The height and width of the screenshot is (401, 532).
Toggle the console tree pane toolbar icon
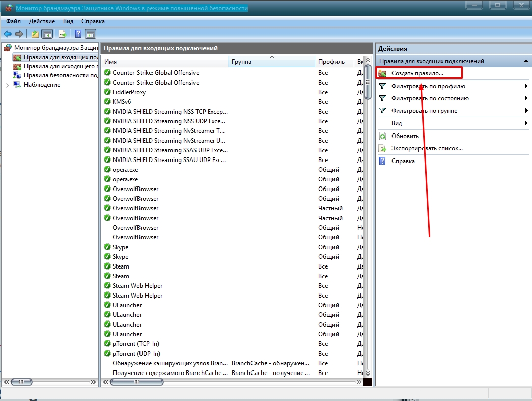[x=47, y=34]
